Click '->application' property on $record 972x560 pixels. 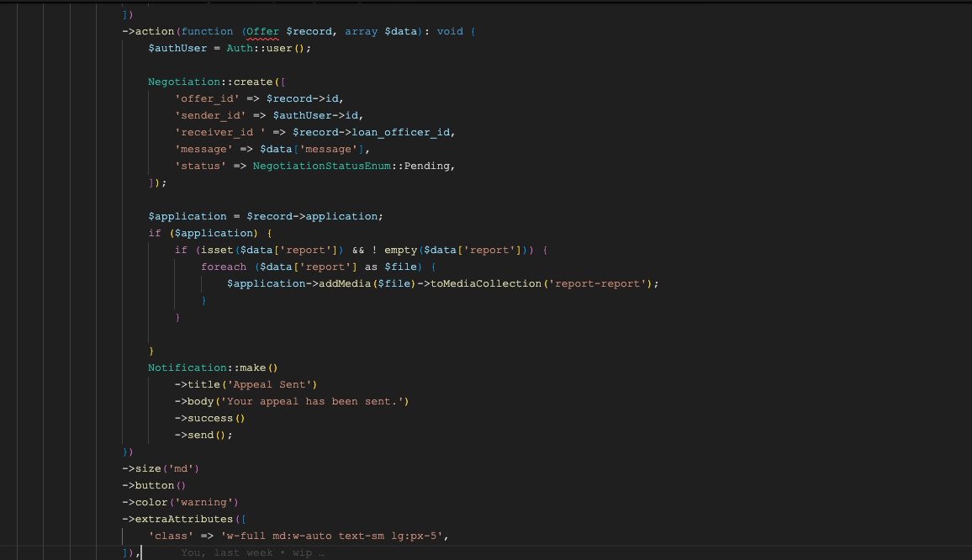click(x=335, y=216)
